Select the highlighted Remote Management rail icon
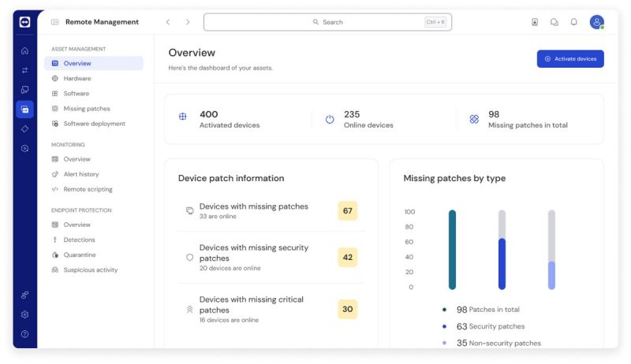The width and height of the screenshot is (631, 364). click(x=24, y=110)
